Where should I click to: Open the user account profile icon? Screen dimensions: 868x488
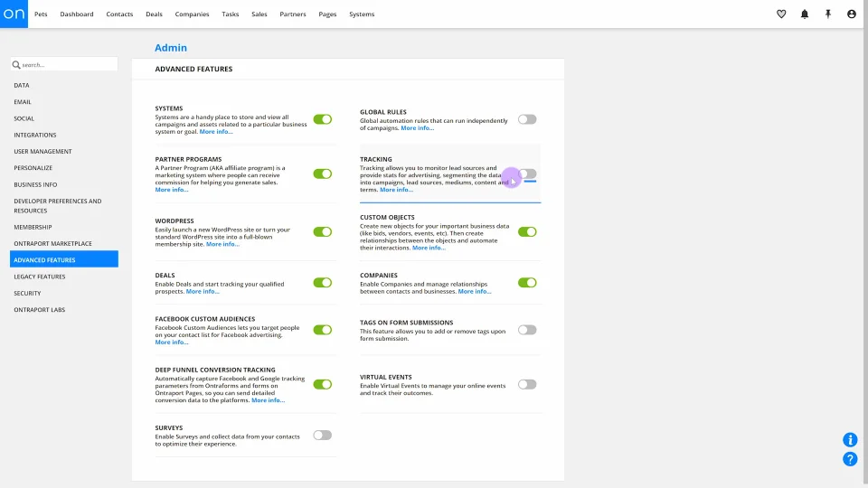pos(852,14)
